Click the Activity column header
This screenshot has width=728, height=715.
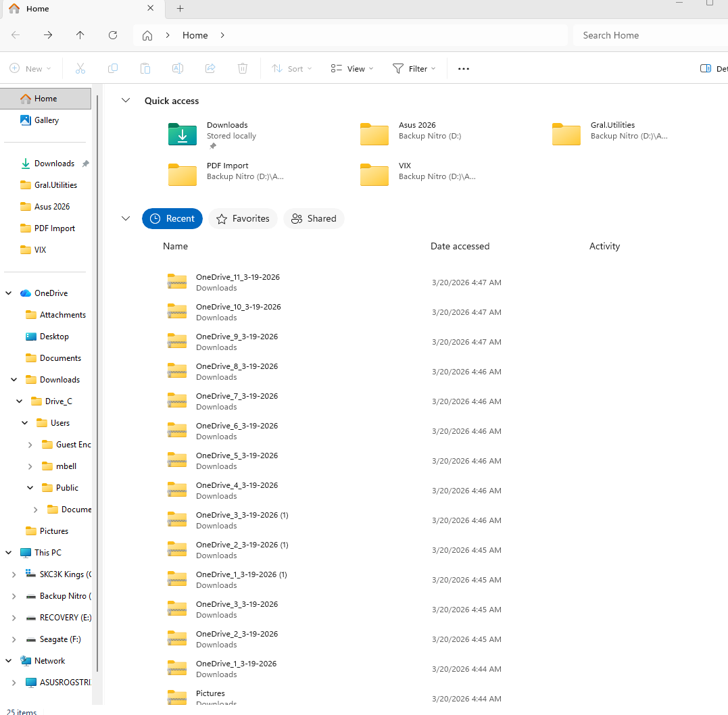(604, 247)
